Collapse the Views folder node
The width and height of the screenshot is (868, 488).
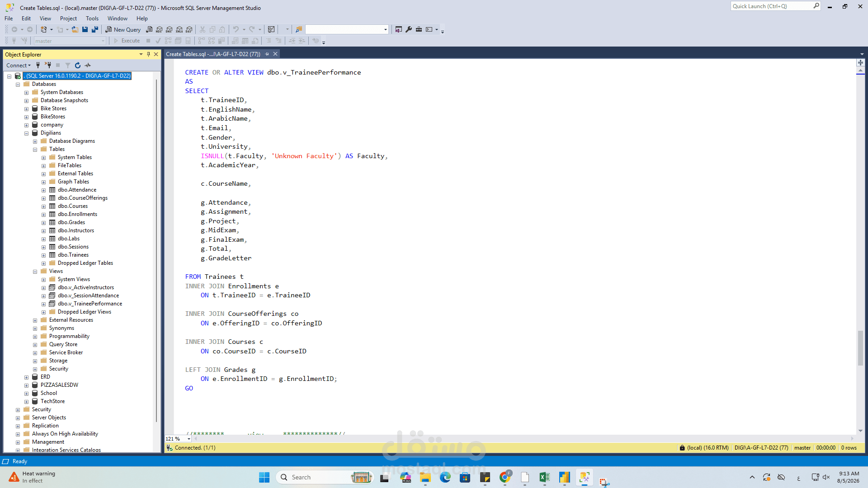pyautogui.click(x=35, y=271)
